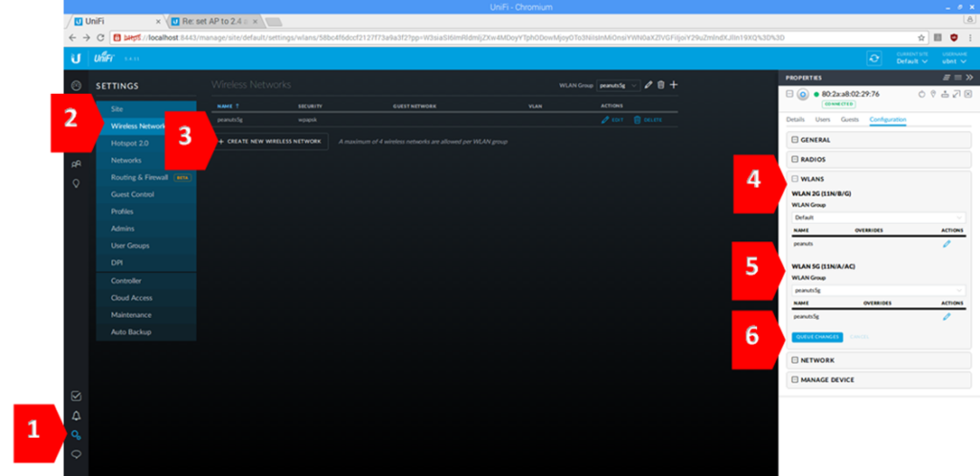Open Networks settings
Screen dimensions: 980x476
coord(146,160)
